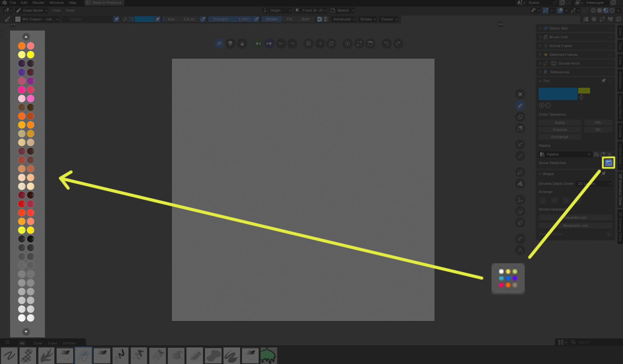Click the right arrow next frame button
Image resolution: width=623 pixels, height=364 pixels.
(292, 44)
